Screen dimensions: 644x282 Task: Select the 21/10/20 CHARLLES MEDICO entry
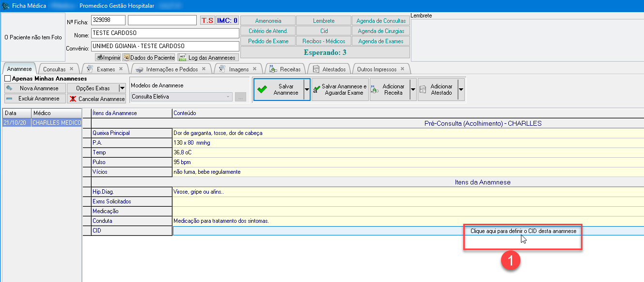tap(42, 123)
